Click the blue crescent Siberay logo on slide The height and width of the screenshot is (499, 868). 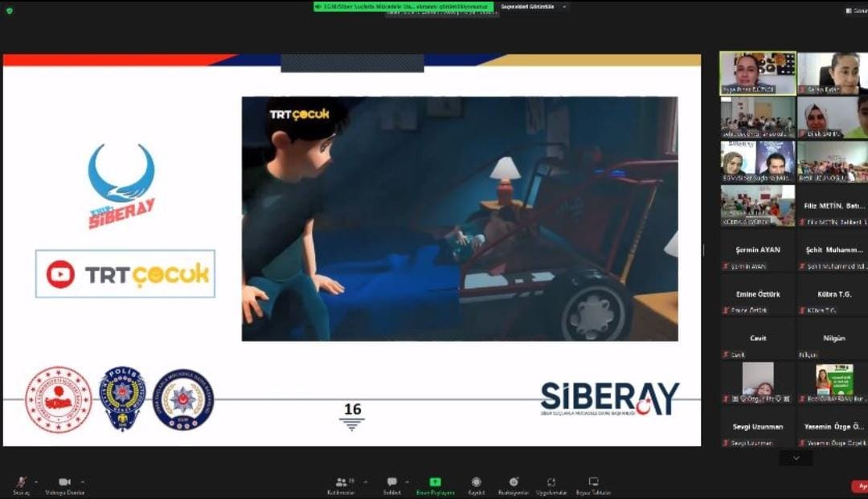121,186
